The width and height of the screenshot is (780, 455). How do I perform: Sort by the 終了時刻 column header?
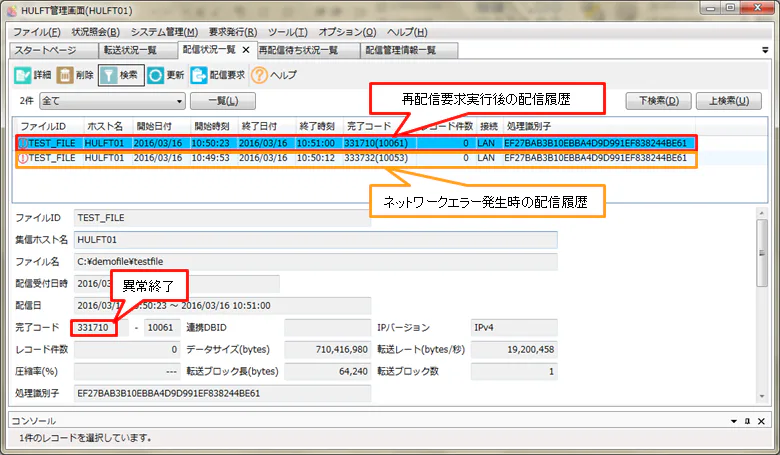click(x=319, y=126)
